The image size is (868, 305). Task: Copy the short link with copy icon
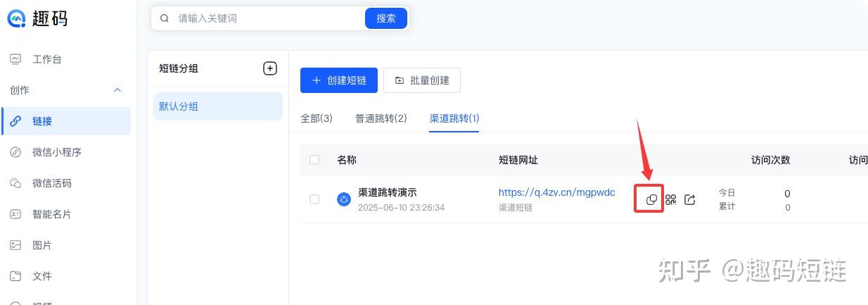click(x=651, y=199)
